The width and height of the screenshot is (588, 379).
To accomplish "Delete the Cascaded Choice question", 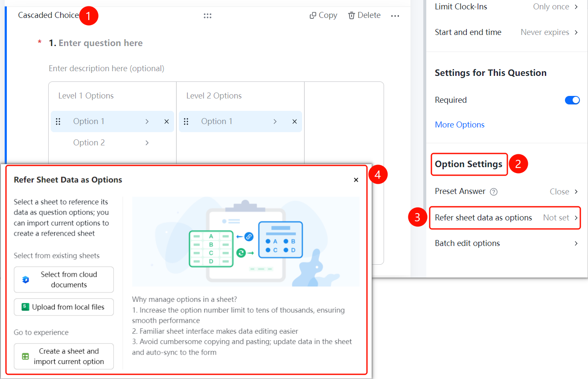I will point(364,15).
